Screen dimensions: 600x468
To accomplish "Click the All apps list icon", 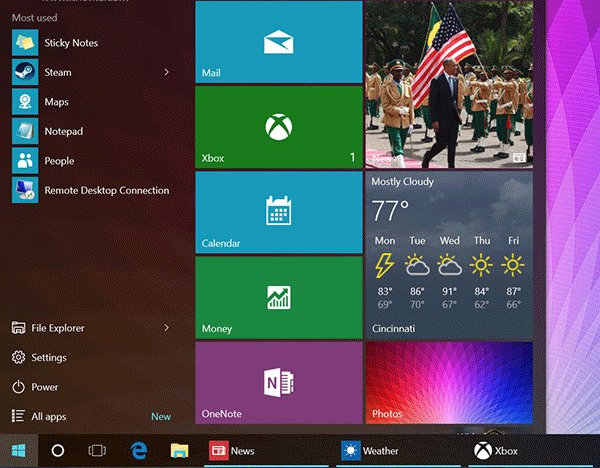I will (x=18, y=416).
